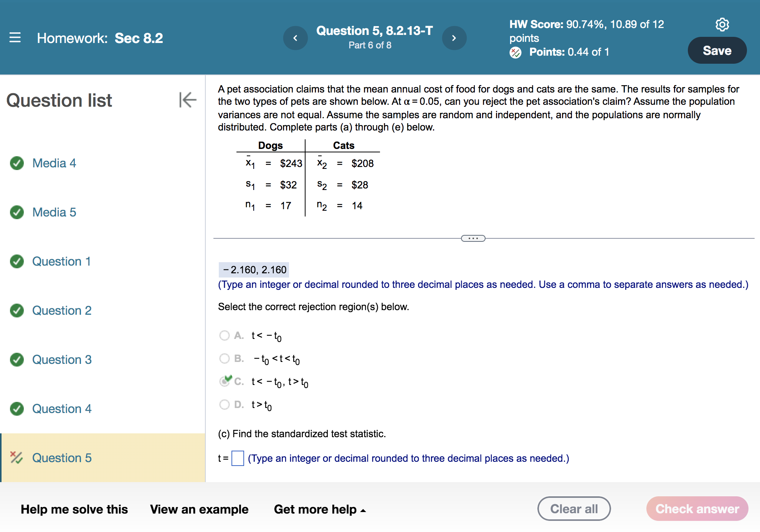Go to the previous part with left arrow
This screenshot has height=532, width=760.
point(295,38)
